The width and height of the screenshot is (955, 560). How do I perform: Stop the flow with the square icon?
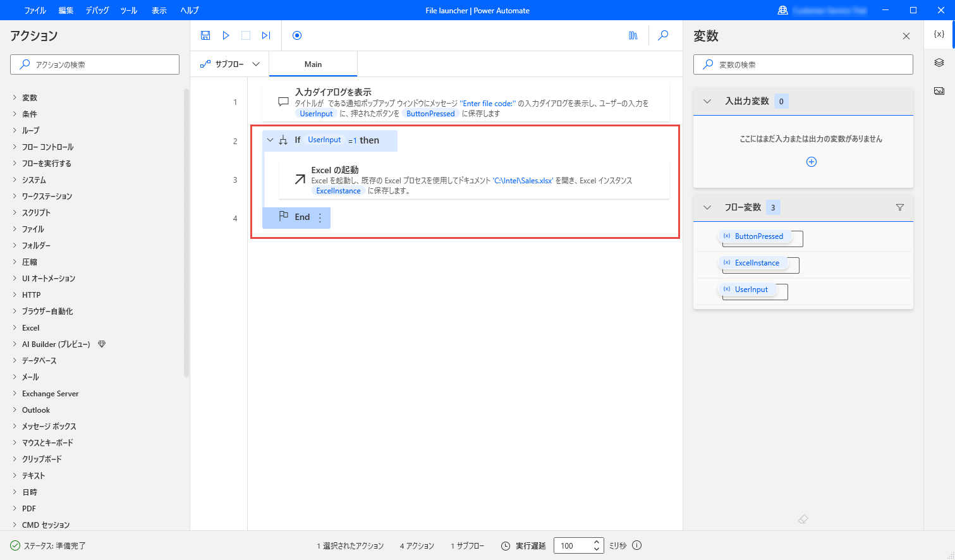pyautogui.click(x=246, y=35)
